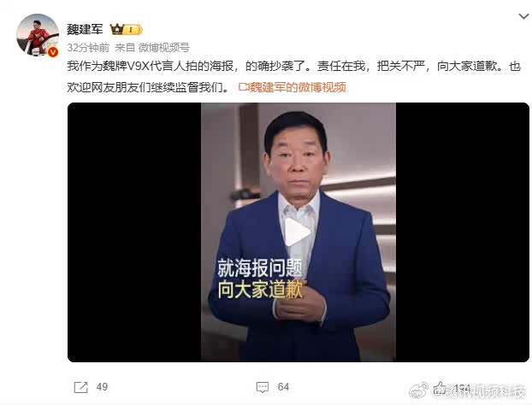Click the Weibo logo watermark
Screen dimensions: 532x405
419,390
